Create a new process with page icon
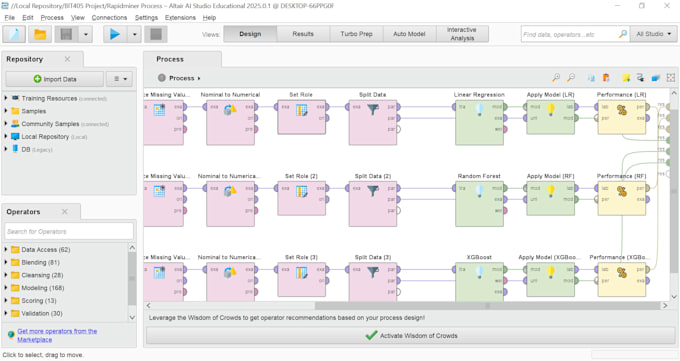This screenshot has width=680, height=361. tap(14, 34)
